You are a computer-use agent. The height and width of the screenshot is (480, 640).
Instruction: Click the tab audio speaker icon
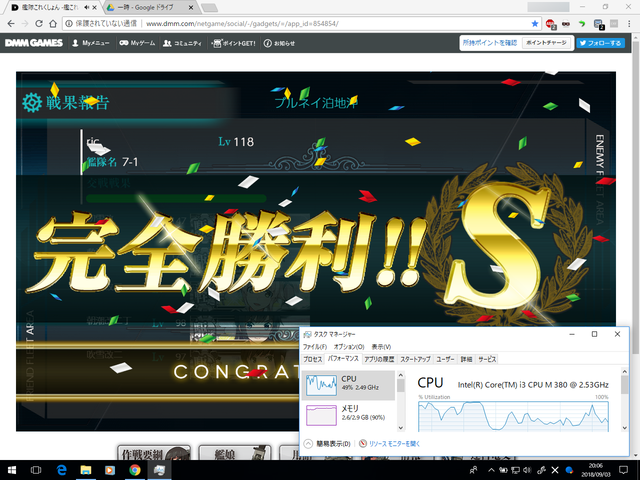(x=87, y=7)
